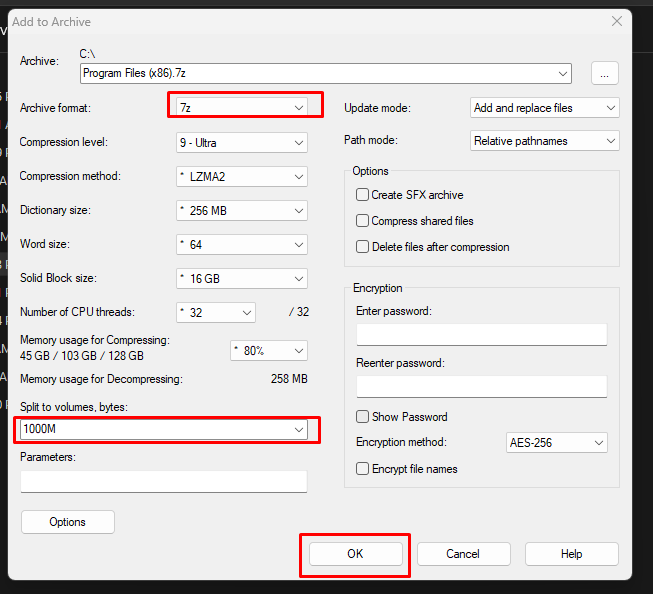Click the browse "..." button for archive path
The image size is (653, 594).
pos(605,73)
